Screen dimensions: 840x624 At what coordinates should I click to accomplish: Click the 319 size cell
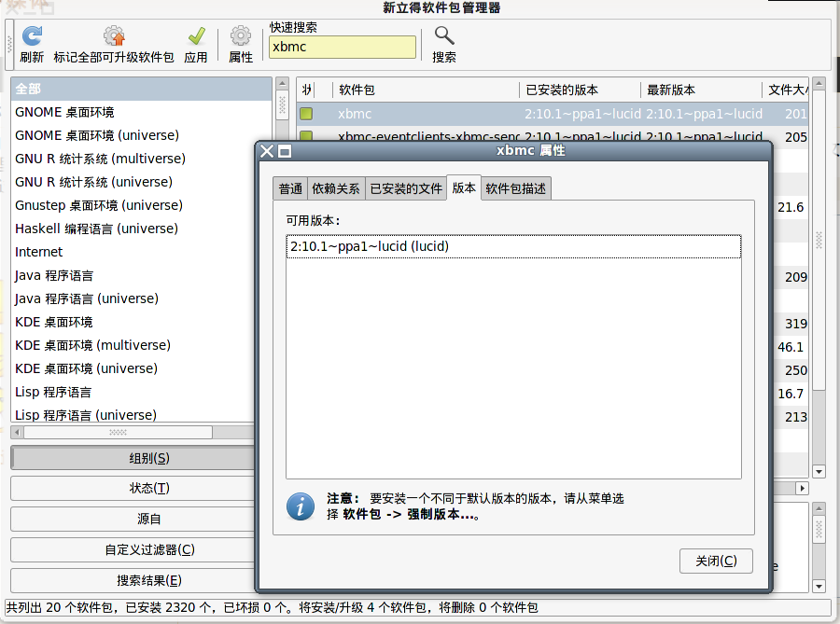pyautogui.click(x=796, y=324)
